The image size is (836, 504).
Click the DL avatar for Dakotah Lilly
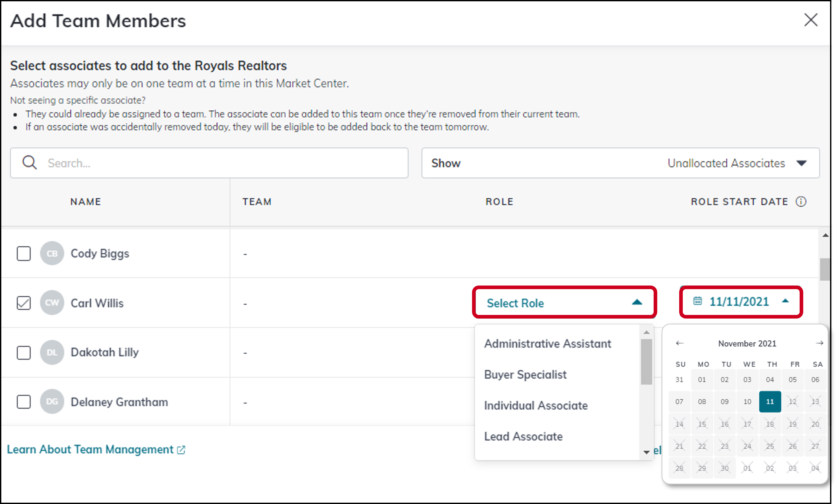tap(52, 352)
